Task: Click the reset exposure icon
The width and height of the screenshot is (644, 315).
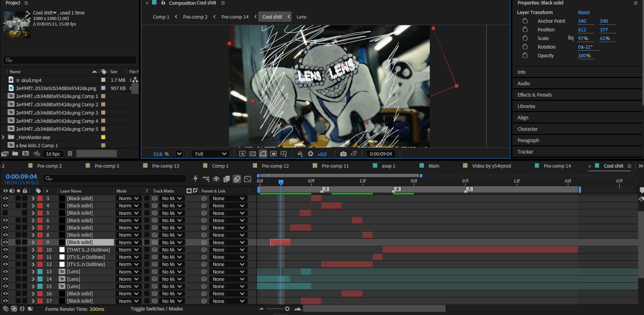Action: click(x=311, y=154)
